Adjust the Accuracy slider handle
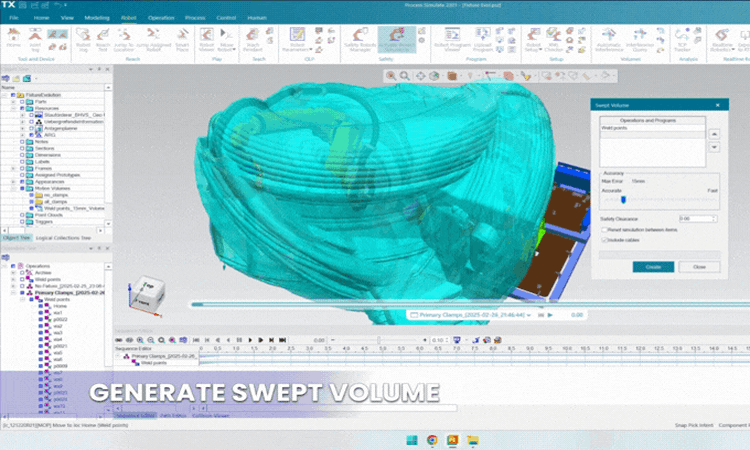 point(623,199)
